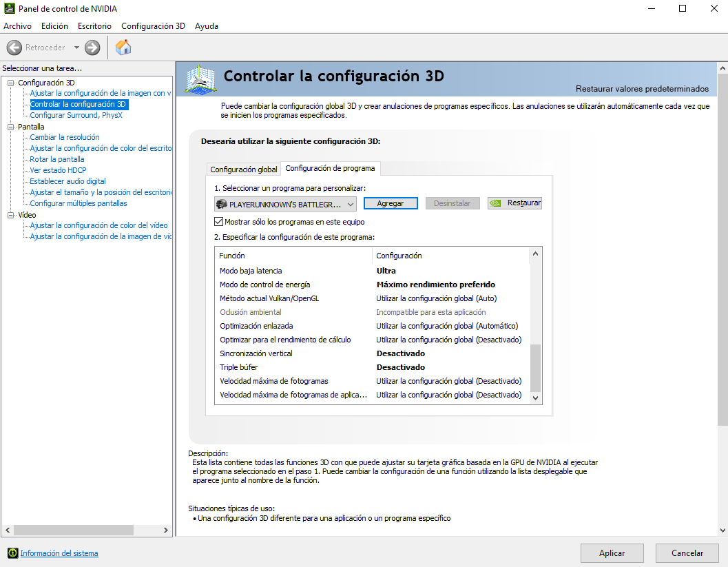Screen dimensions: 728x567
Task: Click the Forward arrow icon
Action: pos(92,48)
